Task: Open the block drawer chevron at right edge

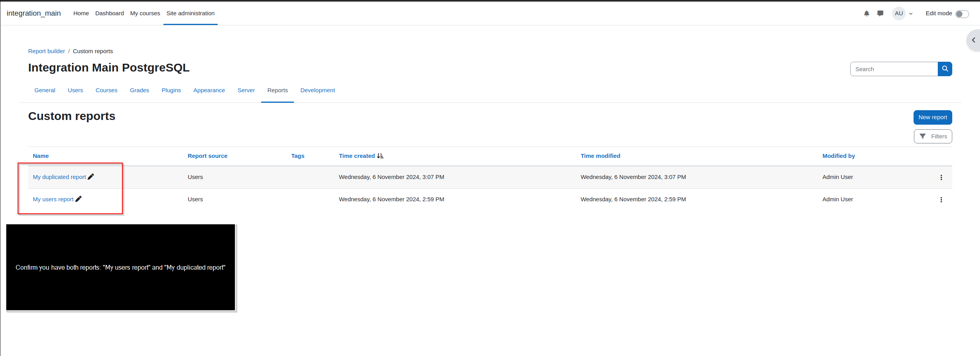Action: [973, 40]
